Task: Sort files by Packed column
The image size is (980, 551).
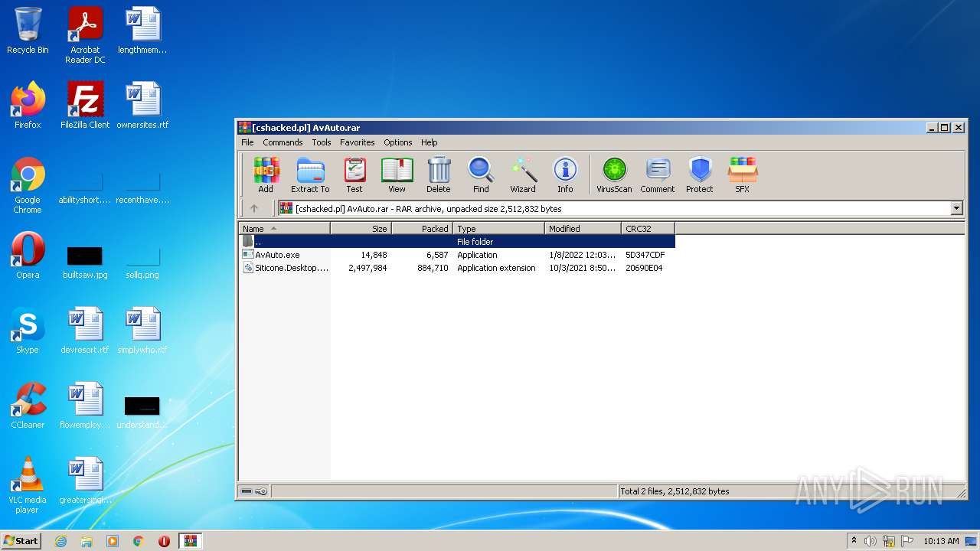Action: tap(422, 228)
